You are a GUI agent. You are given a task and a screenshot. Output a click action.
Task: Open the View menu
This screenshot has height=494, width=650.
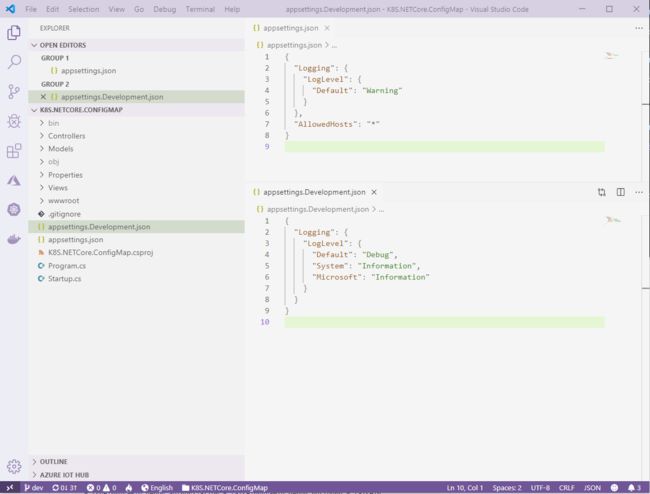pos(116,9)
